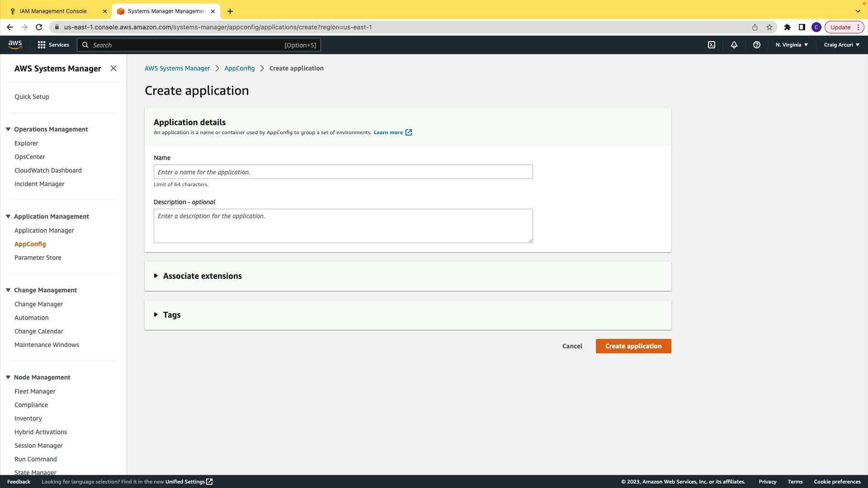Open the Craig Arcuri account dropdown
Image resolution: width=868 pixels, height=488 pixels.
pos(841,45)
